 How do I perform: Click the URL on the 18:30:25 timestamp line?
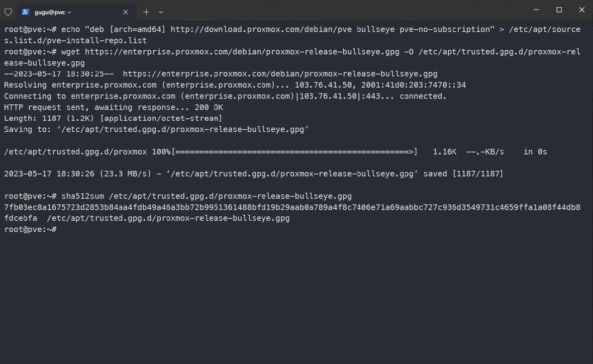pyautogui.click(x=280, y=74)
